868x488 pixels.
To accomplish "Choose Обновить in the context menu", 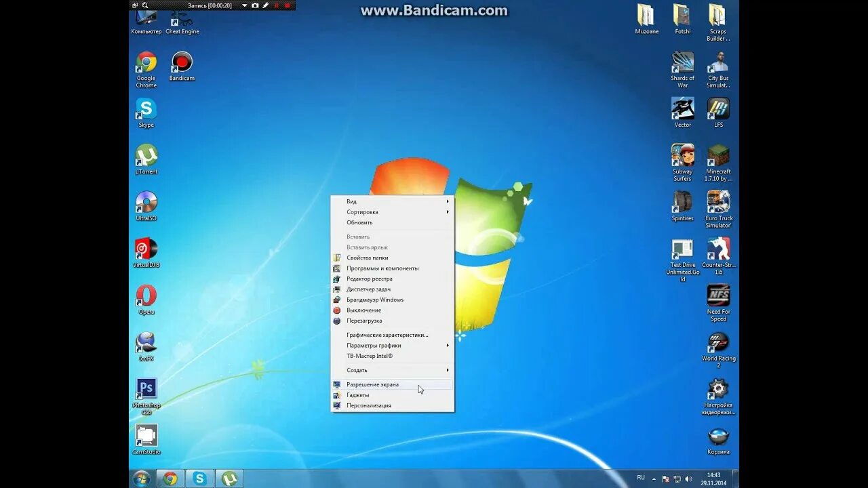I will click(x=392, y=222).
